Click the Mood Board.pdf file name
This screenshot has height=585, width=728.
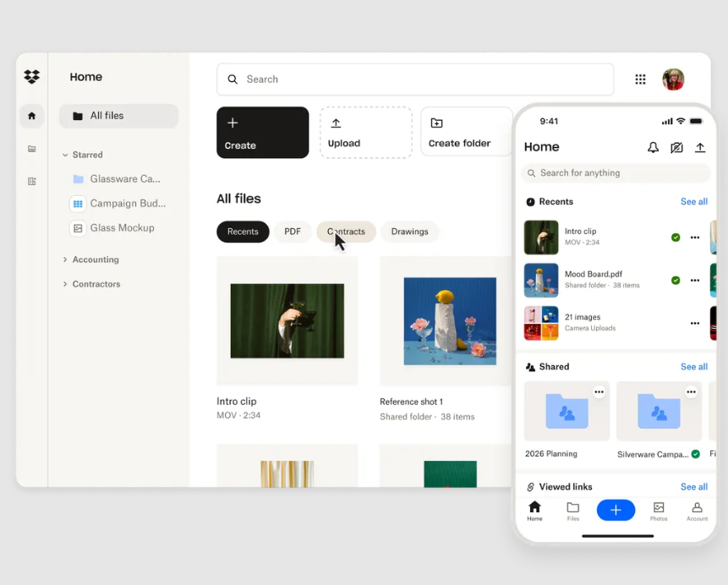(x=594, y=274)
